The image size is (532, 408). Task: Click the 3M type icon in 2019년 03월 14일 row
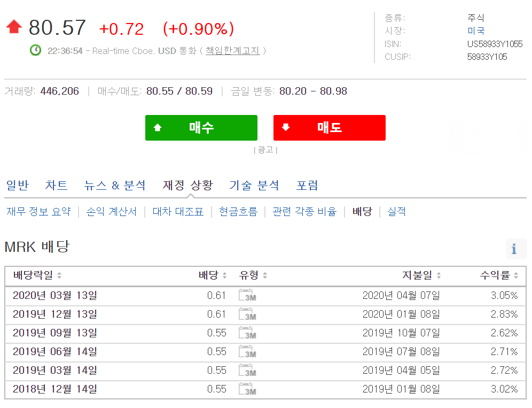click(x=247, y=370)
